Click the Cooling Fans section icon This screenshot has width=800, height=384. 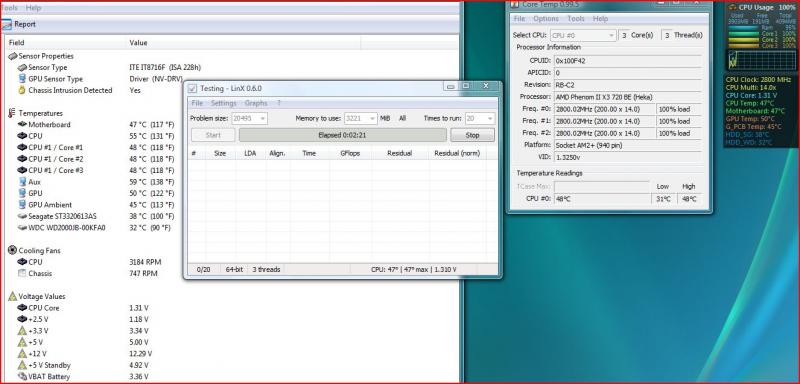pos(13,250)
